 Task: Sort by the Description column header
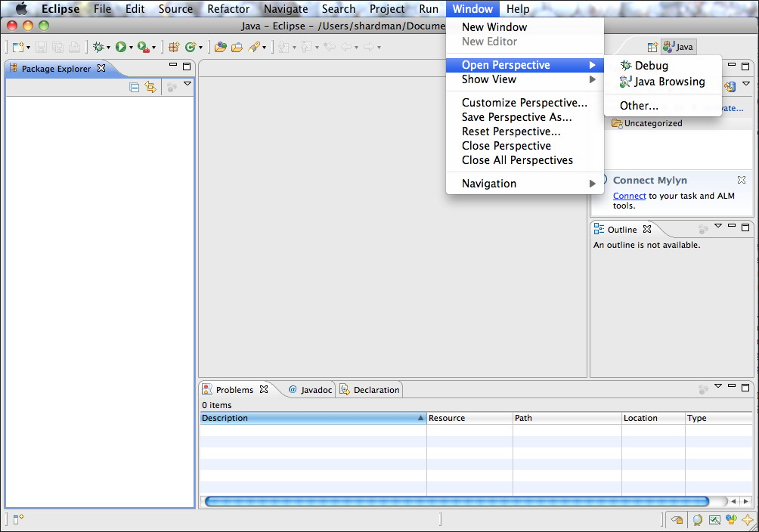pyautogui.click(x=313, y=418)
